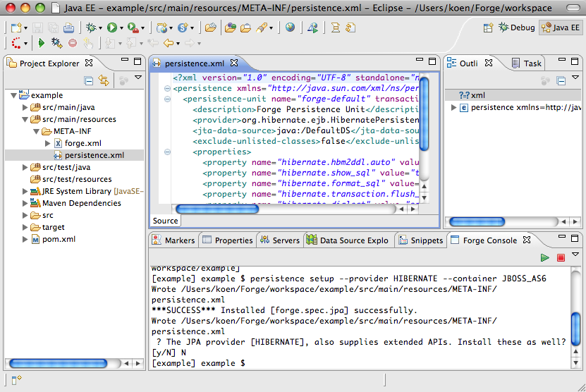Open the Markers tab
This screenshot has height=392, width=586.
[x=173, y=240]
